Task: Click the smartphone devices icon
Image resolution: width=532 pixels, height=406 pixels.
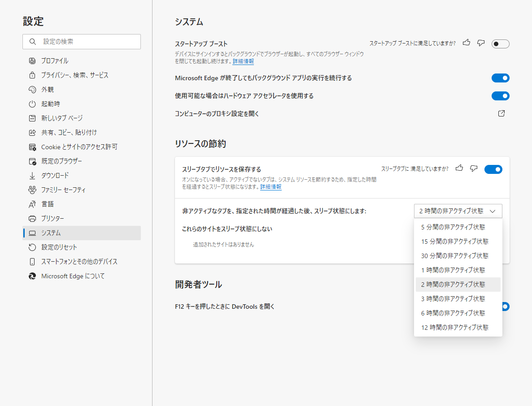Action: tap(32, 262)
